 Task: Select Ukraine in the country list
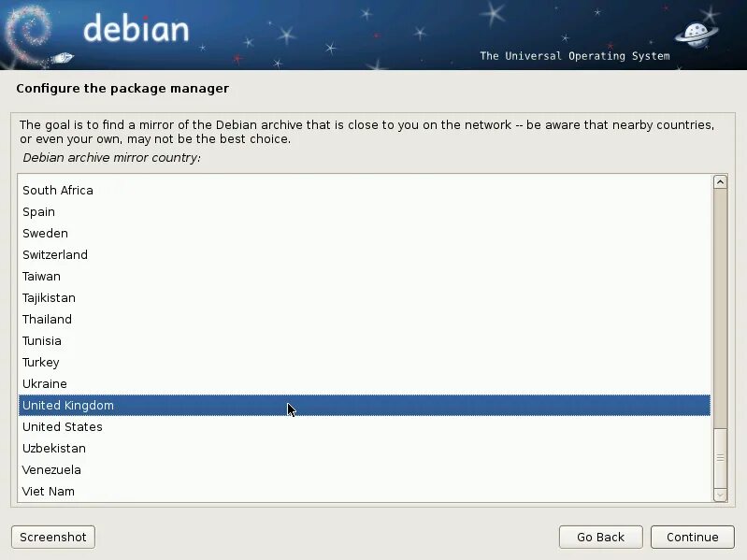[x=365, y=383]
